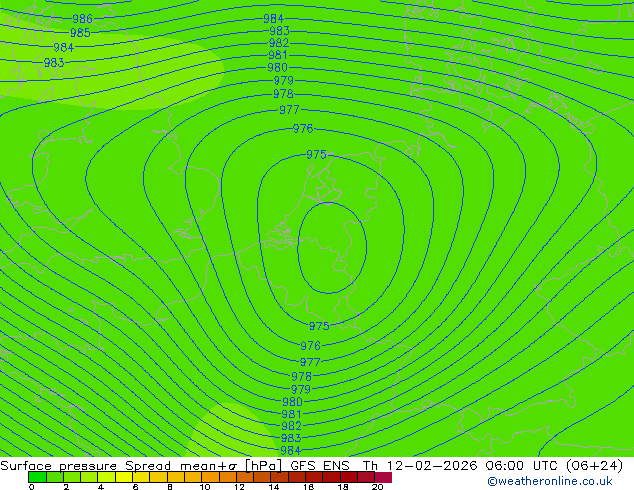
Task: Click the 06:00 UTC time label
Action: point(522,466)
